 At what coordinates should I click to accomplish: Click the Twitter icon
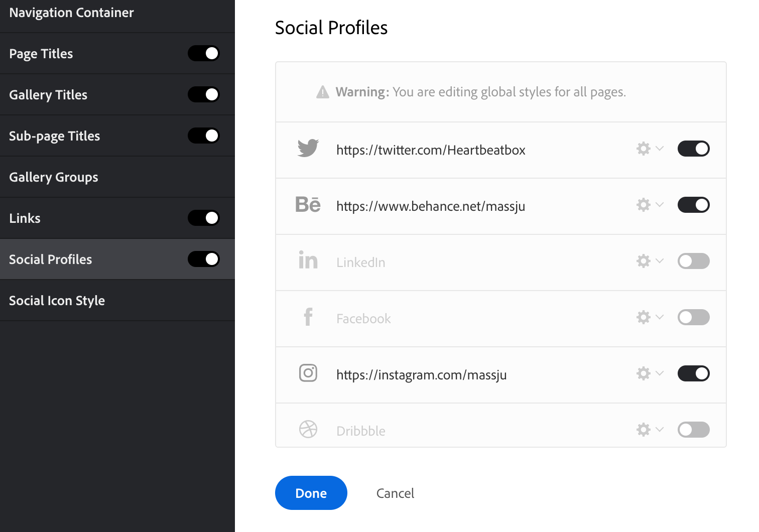[x=308, y=148]
